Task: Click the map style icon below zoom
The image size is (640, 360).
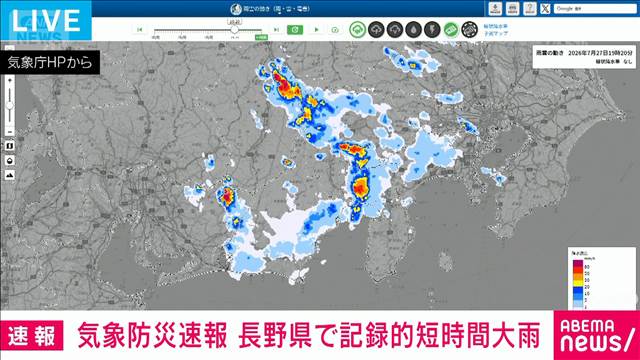Action: 10,146
